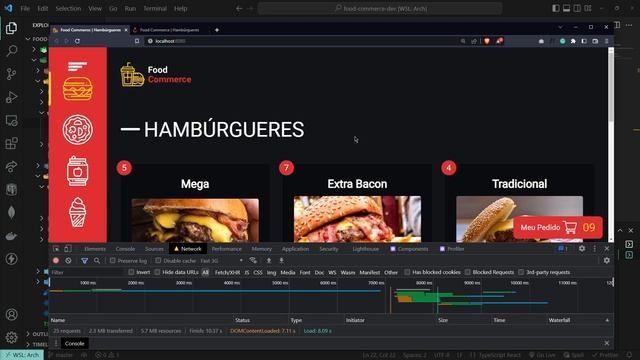Collapse the FOOD project folder in Explorer
This screenshot has height=360, width=640.
pos(28,39)
